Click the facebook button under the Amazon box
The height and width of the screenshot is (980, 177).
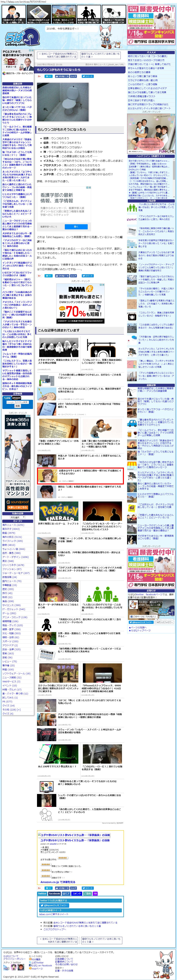point(55,894)
